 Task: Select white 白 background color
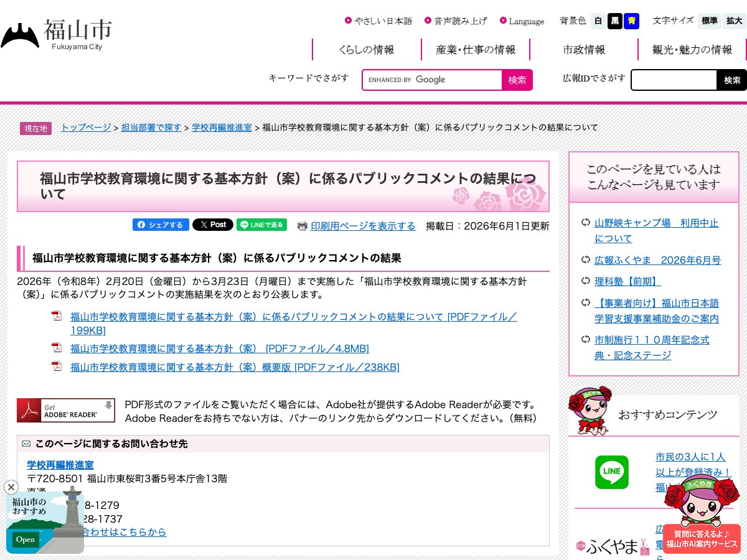click(598, 21)
